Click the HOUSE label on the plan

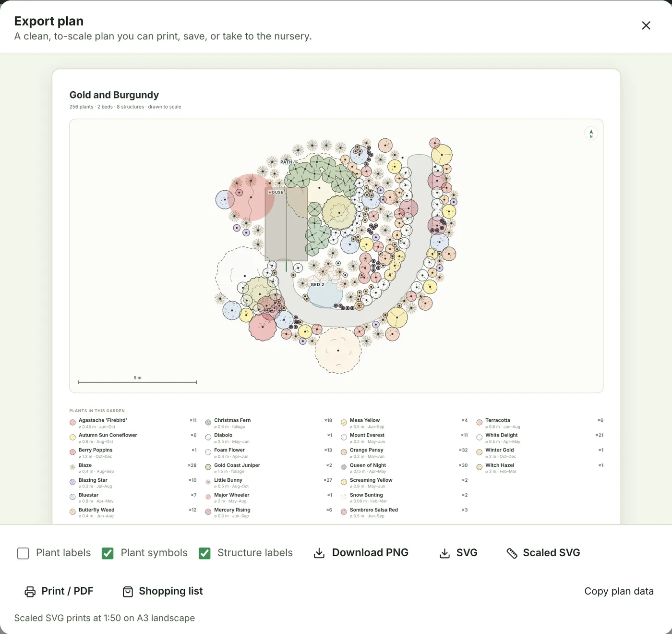276,192
